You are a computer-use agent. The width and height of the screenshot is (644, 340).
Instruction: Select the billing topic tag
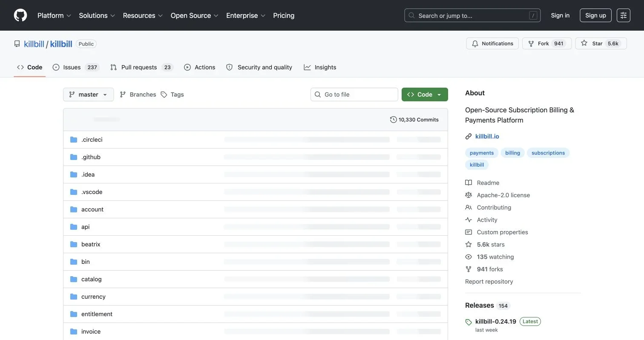pyautogui.click(x=512, y=153)
